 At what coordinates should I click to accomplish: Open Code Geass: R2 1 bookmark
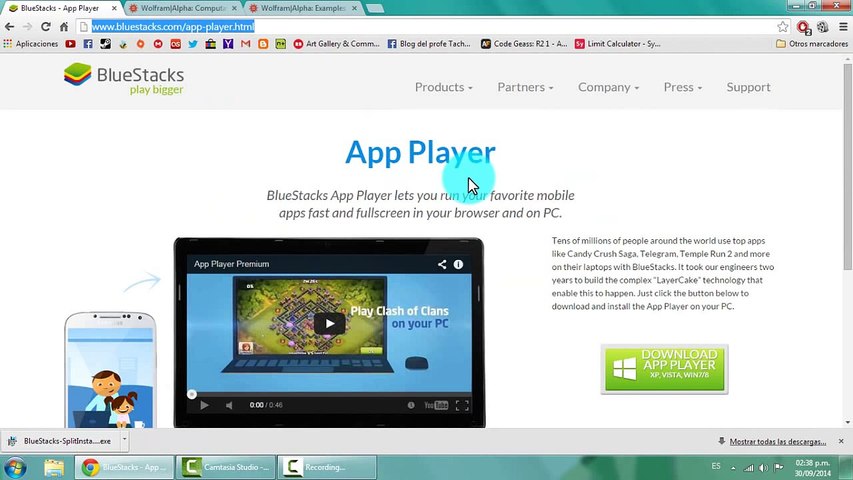524,44
